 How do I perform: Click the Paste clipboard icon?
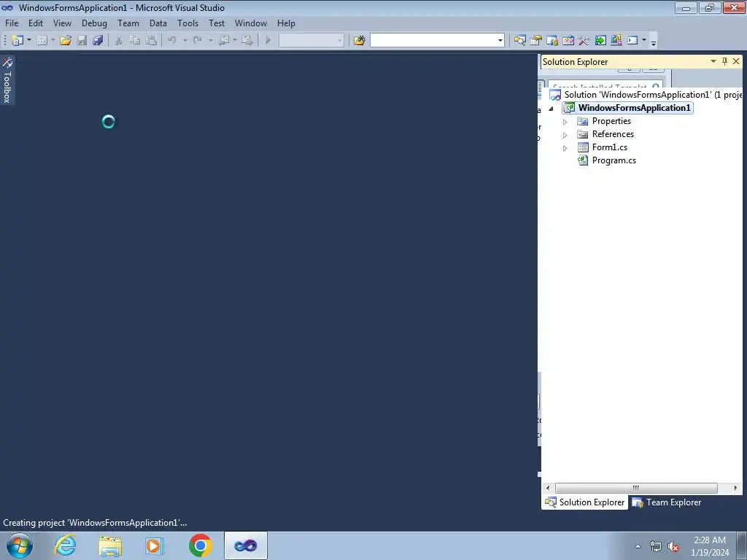coord(151,41)
